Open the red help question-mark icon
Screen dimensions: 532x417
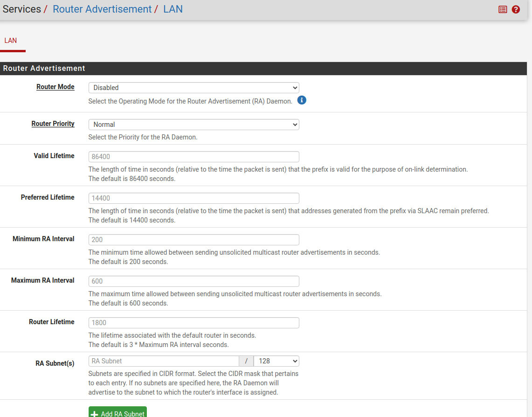(516, 9)
